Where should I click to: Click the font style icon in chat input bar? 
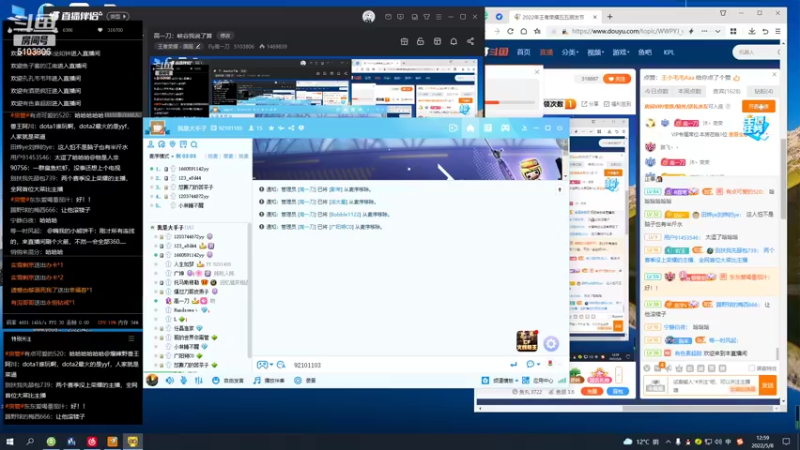pyautogui.click(x=281, y=365)
